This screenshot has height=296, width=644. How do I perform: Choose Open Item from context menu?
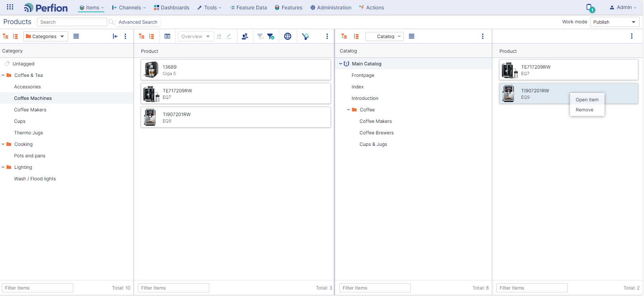(587, 100)
